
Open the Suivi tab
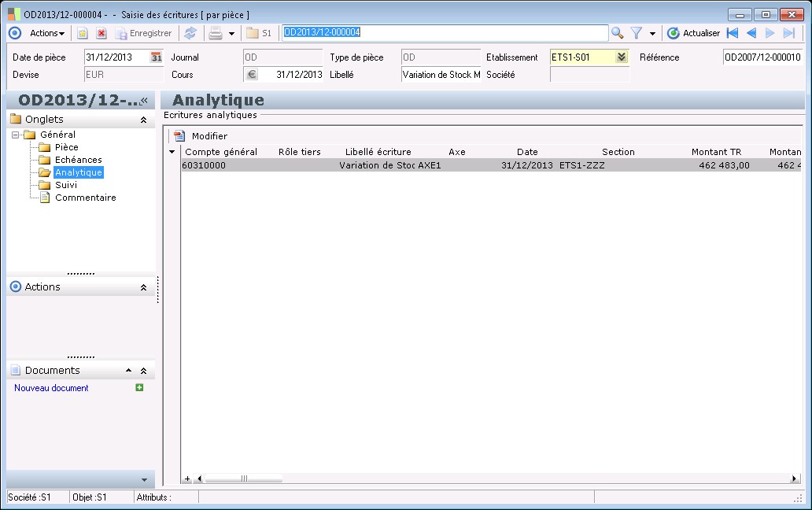66,185
